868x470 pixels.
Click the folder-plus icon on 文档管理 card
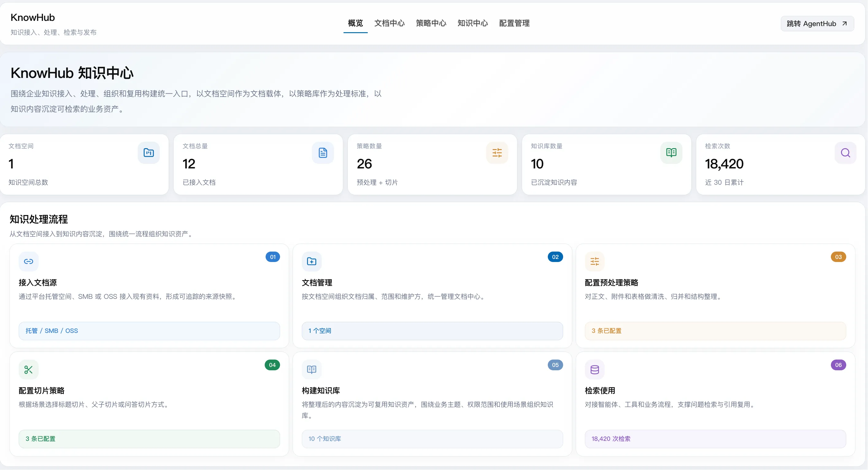click(x=312, y=261)
